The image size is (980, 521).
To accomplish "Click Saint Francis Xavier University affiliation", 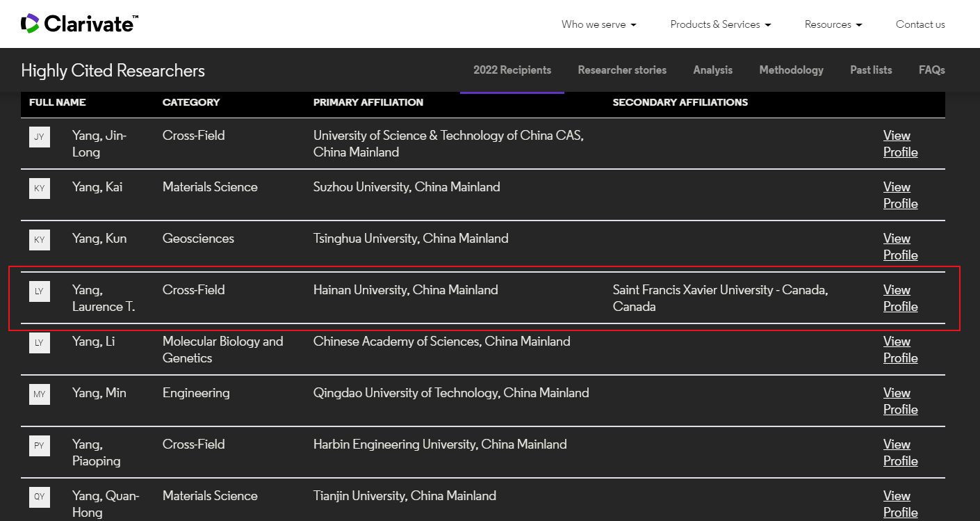I will point(720,298).
